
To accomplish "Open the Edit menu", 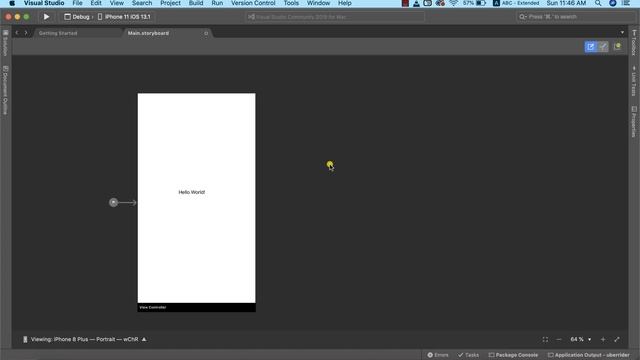I will [96, 3].
